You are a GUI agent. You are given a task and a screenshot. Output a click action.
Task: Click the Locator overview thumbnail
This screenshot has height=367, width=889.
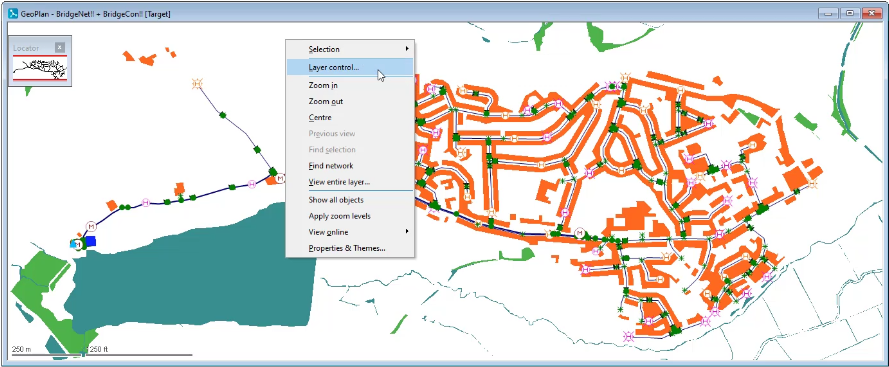click(40, 69)
